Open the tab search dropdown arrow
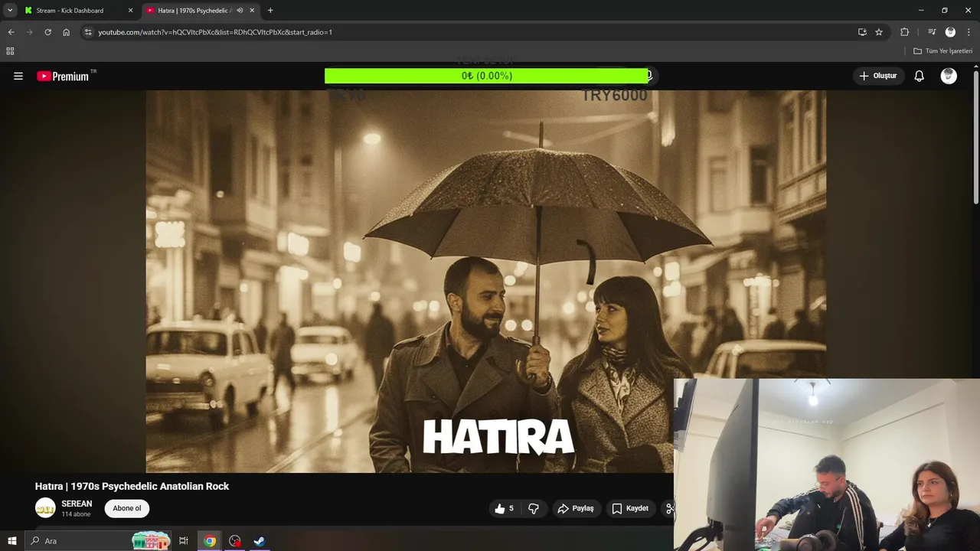The width and height of the screenshot is (980, 551). (10, 10)
